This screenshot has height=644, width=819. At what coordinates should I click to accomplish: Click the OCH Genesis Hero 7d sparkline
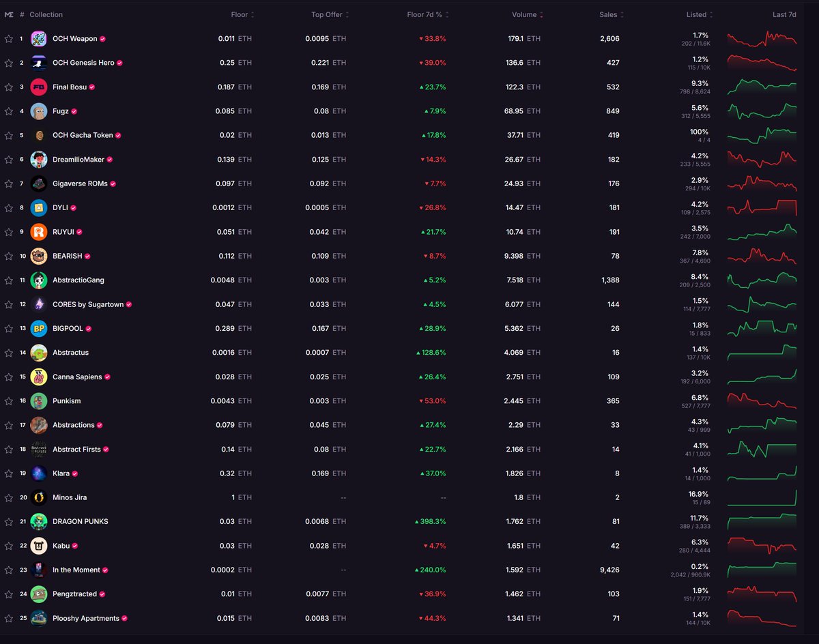762,63
